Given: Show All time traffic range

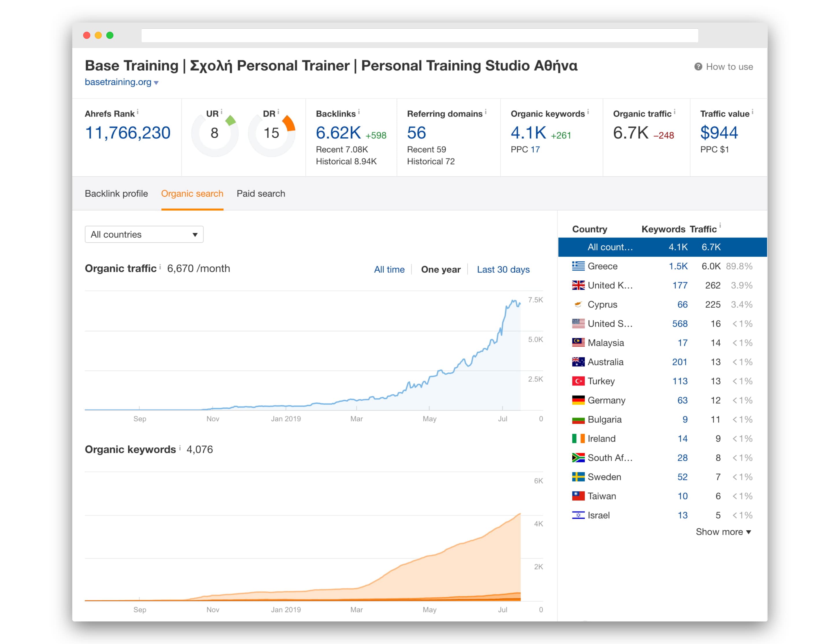Looking at the screenshot, I should pyautogui.click(x=389, y=270).
